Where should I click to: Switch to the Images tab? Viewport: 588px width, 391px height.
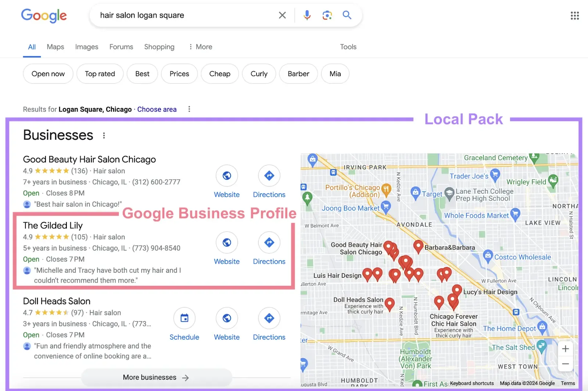click(x=86, y=47)
